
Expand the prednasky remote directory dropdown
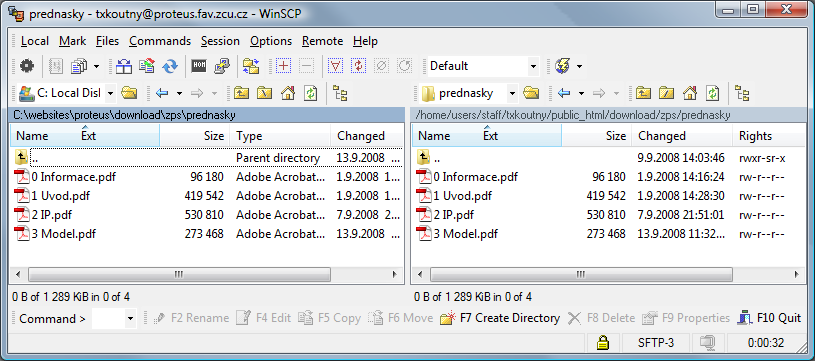[x=512, y=94]
